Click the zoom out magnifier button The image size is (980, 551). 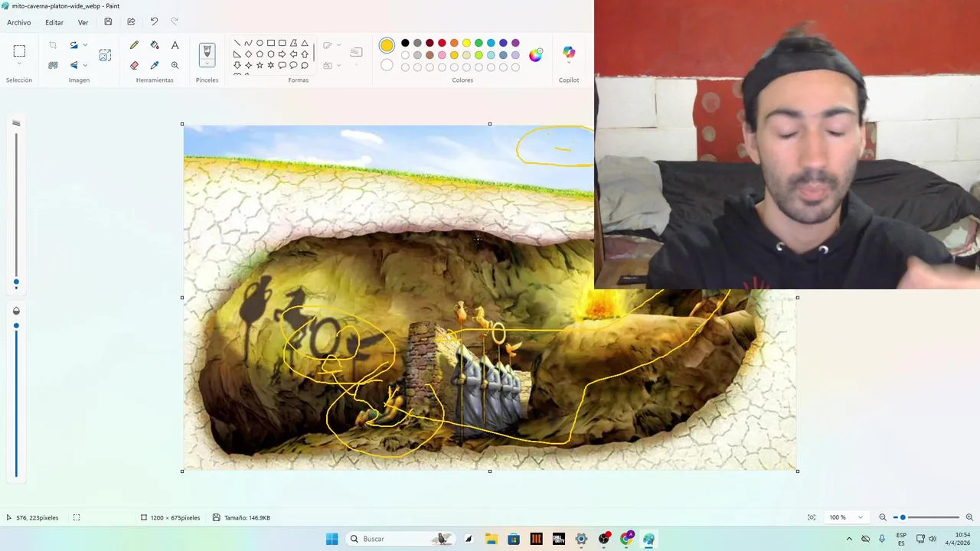(882, 517)
